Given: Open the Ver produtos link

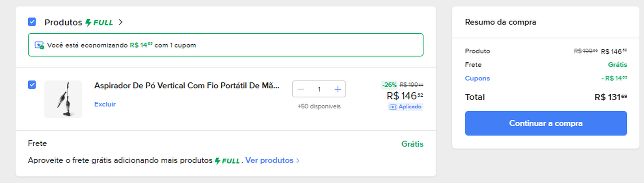Looking at the screenshot, I should (269, 160).
